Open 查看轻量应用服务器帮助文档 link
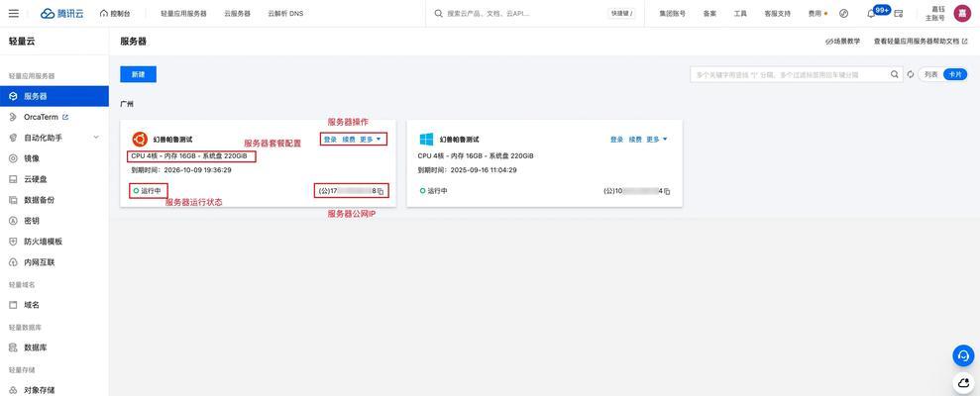 920,42
